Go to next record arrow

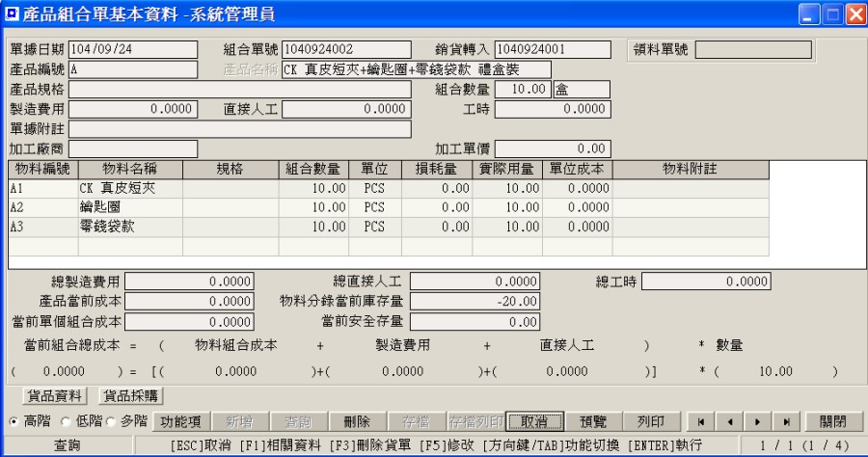click(x=758, y=421)
